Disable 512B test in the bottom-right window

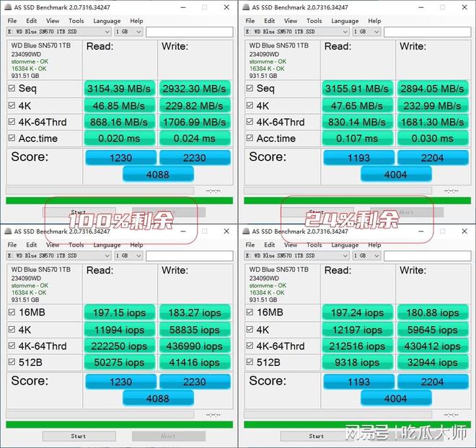tap(250, 361)
